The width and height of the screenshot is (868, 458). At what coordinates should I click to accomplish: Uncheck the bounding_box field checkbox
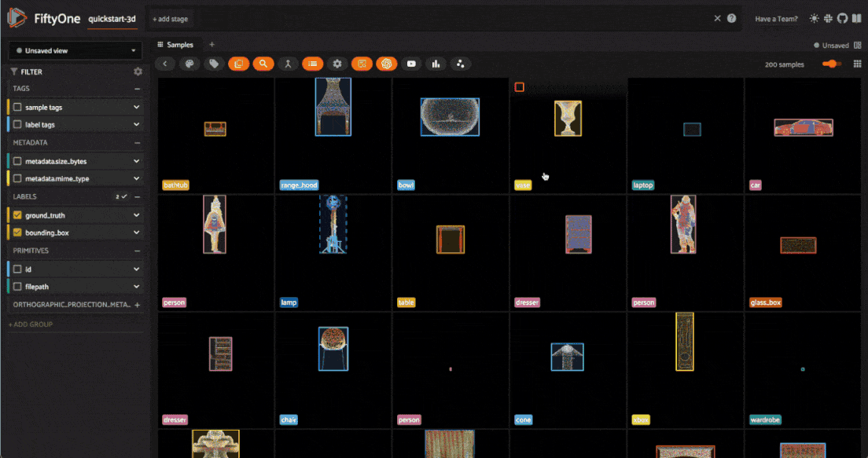click(x=17, y=233)
